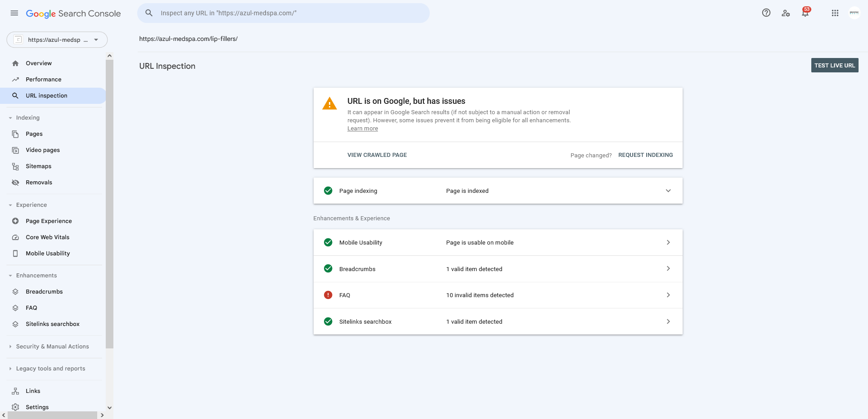The width and height of the screenshot is (868, 419).
Task: Click the TEST LIVE URL button
Action: click(x=835, y=65)
